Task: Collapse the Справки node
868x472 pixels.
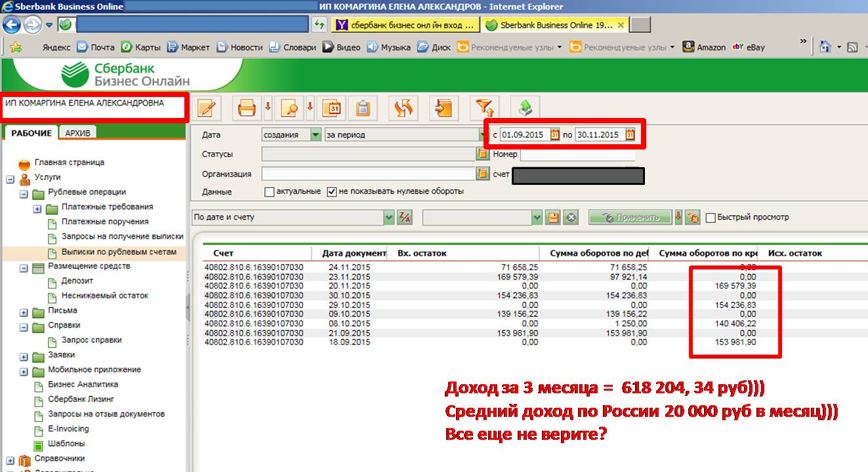Action: 24,327
